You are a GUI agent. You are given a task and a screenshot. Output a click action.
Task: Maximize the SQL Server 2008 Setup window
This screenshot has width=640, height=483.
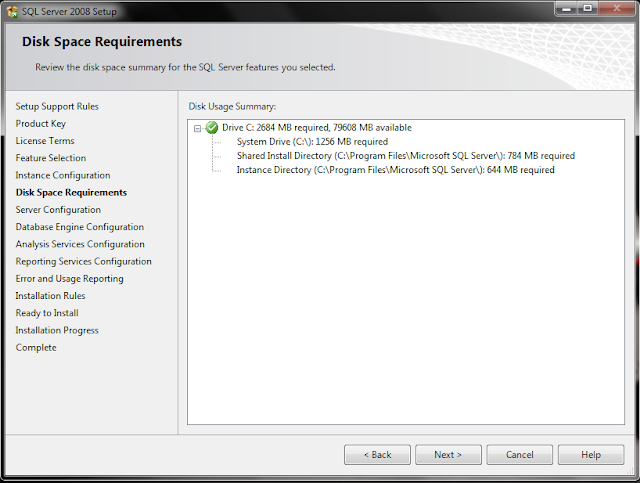tap(587, 9)
